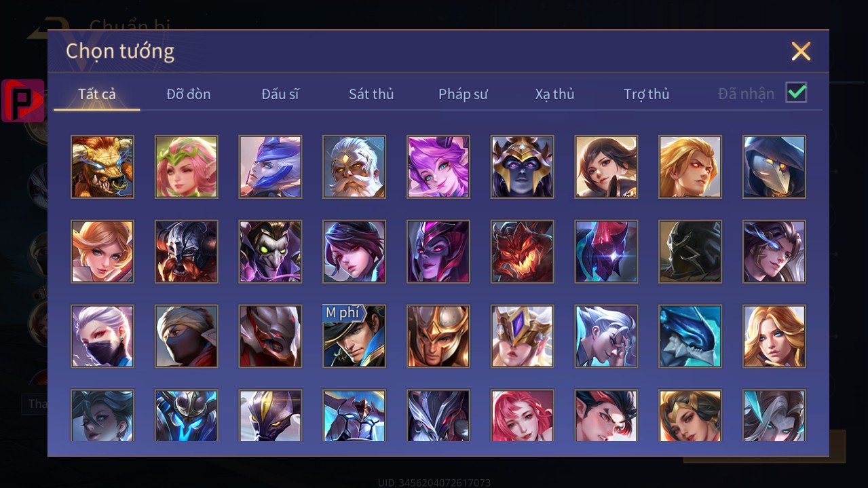Screen dimensions: 868x488
Task: Choose the blue shark creature hero
Action: click(x=690, y=337)
